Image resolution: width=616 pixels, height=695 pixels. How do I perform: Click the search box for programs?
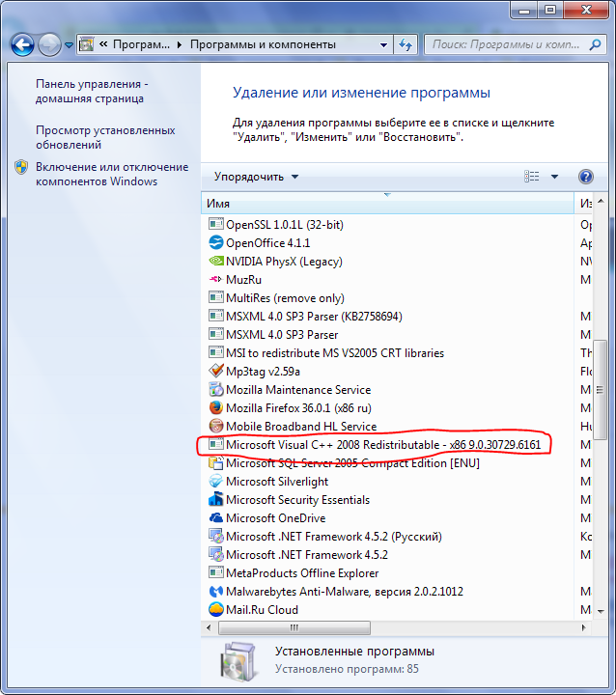tap(516, 44)
